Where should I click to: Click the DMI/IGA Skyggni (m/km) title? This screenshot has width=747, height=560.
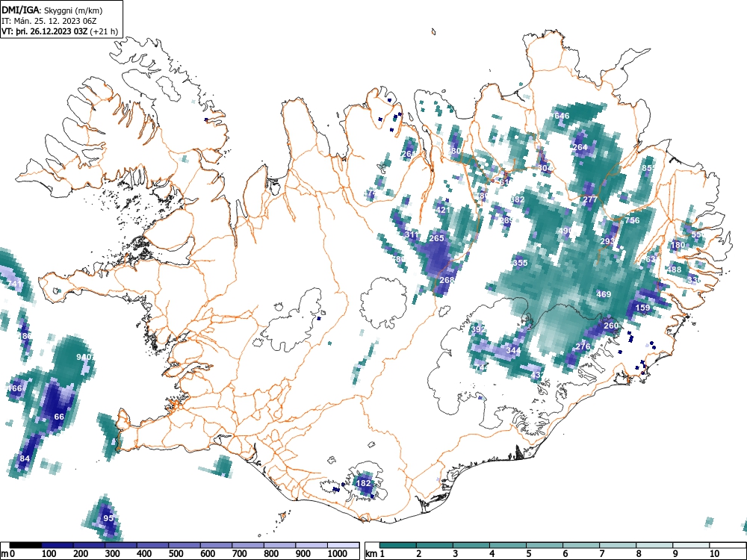click(x=52, y=10)
